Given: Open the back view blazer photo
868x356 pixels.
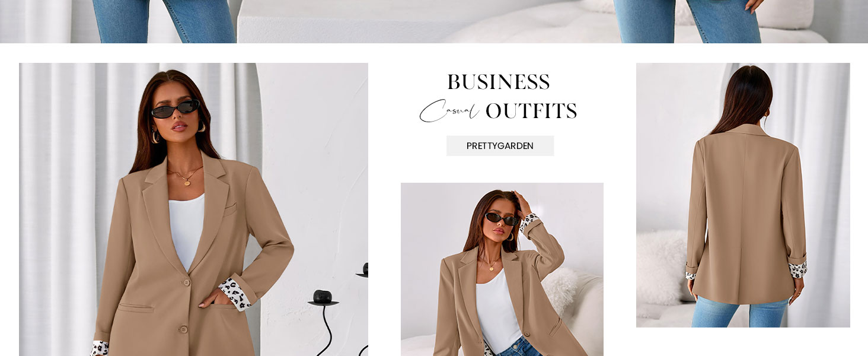Looking at the screenshot, I should coord(743,195).
